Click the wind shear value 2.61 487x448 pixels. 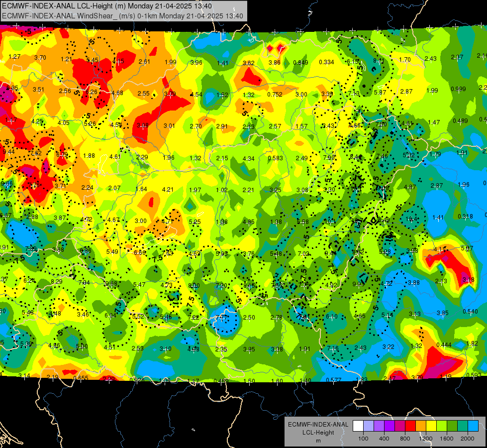144,62
